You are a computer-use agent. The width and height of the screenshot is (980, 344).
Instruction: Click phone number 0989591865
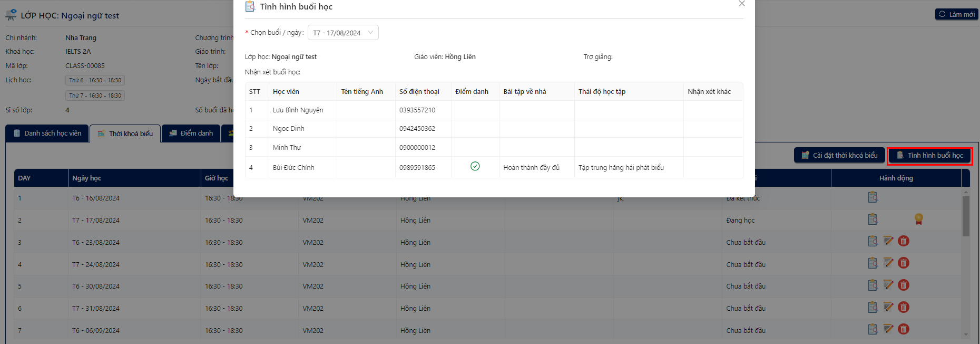(417, 168)
